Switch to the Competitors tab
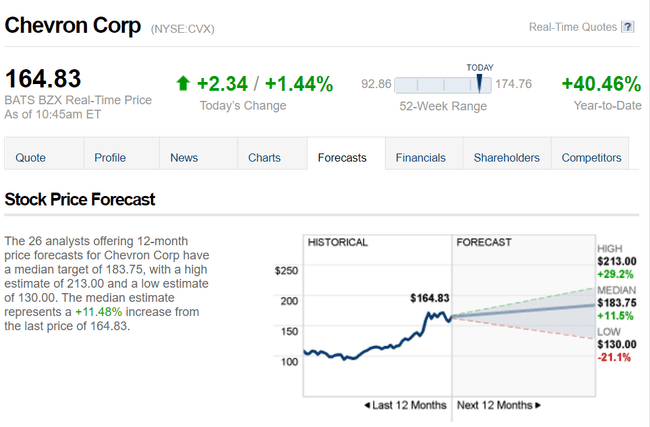Screen dimensions: 650x427 pyautogui.click(x=592, y=157)
